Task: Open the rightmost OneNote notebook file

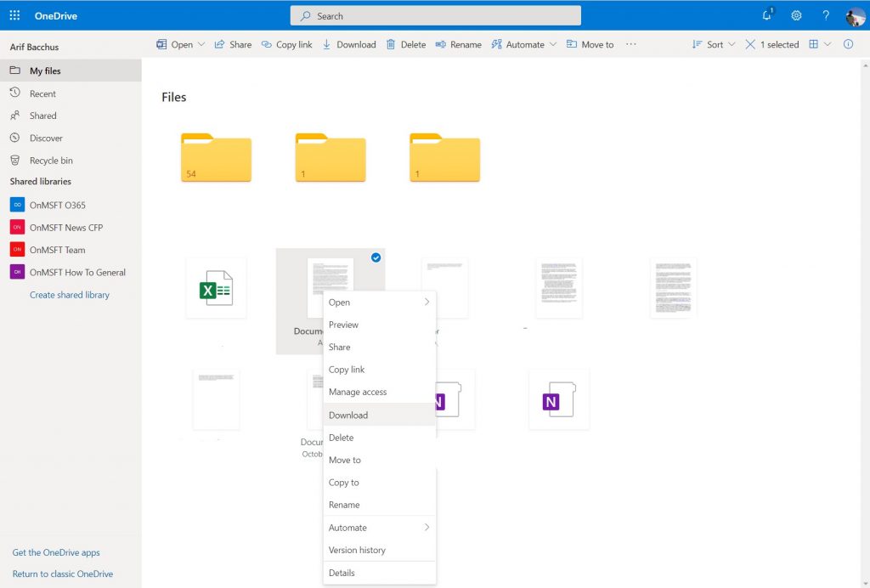Action: click(x=559, y=399)
